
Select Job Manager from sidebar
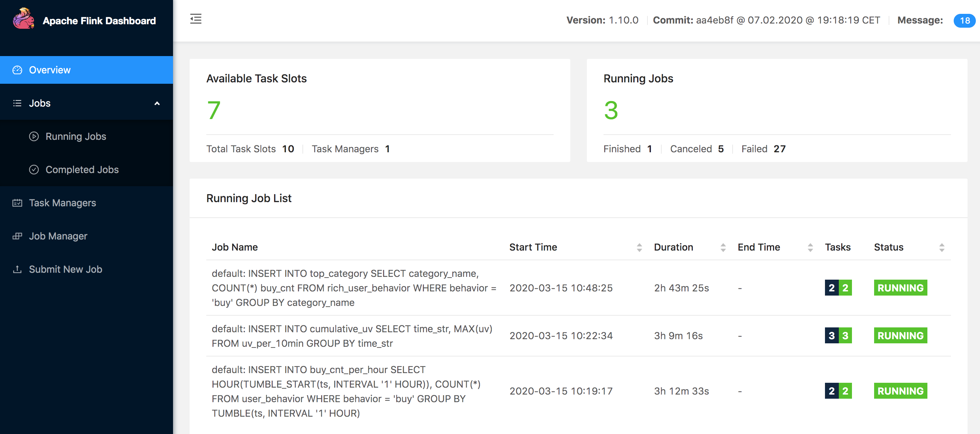[x=58, y=236]
